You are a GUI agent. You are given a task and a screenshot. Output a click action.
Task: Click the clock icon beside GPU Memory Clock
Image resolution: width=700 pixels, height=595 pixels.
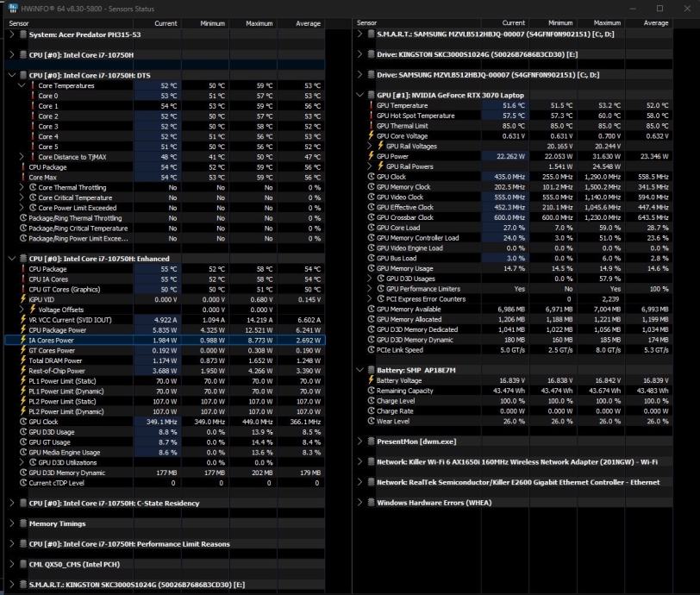click(371, 187)
